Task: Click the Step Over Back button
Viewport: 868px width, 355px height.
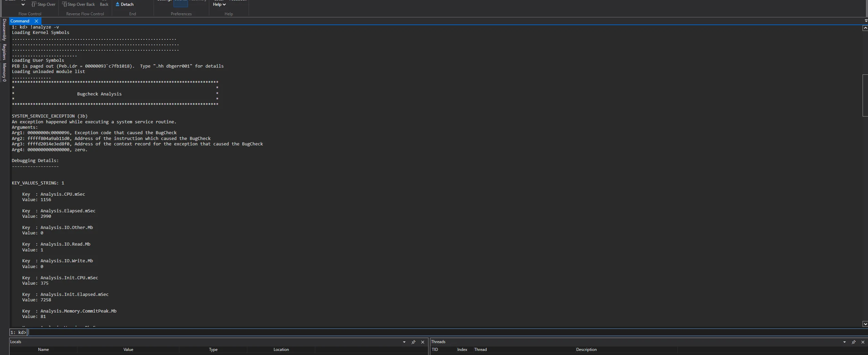Action: 78,4
